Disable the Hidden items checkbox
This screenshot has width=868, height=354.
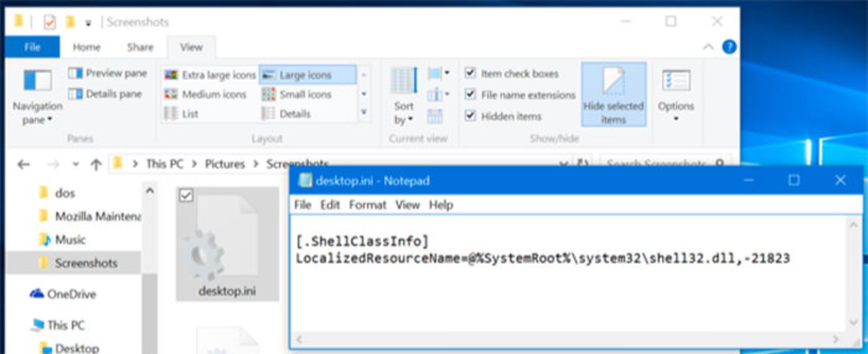coord(470,116)
